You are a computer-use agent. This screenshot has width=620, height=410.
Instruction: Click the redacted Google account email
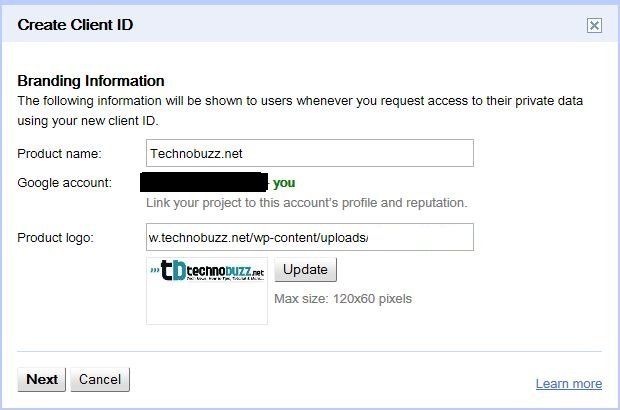(x=204, y=182)
